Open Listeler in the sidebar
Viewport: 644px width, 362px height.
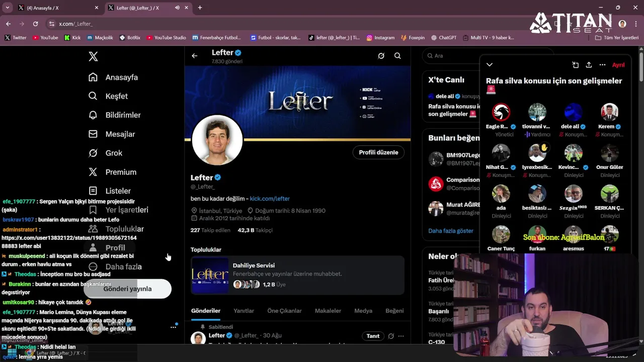coord(110,191)
